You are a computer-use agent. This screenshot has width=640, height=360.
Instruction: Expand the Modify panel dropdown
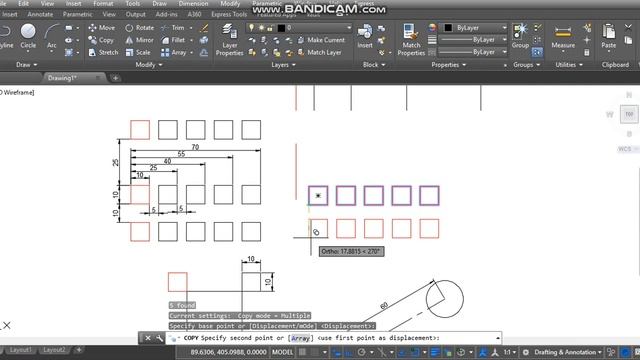[149, 65]
